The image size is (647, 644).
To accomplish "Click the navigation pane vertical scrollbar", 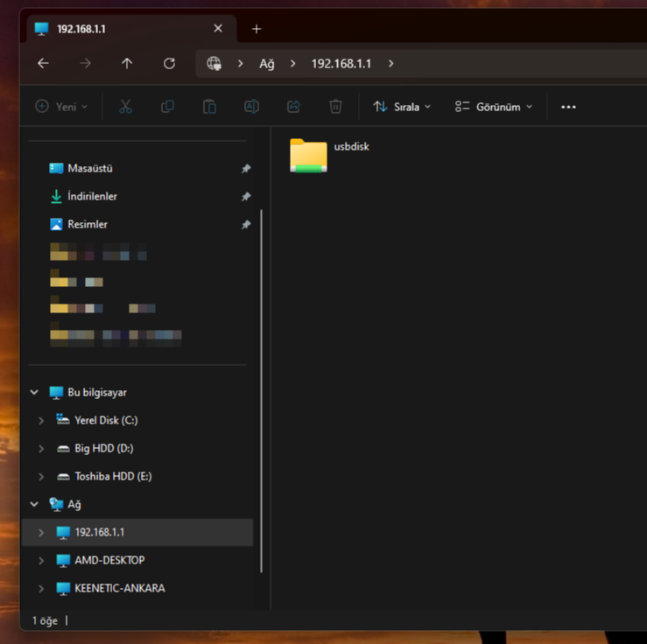I will point(261,391).
